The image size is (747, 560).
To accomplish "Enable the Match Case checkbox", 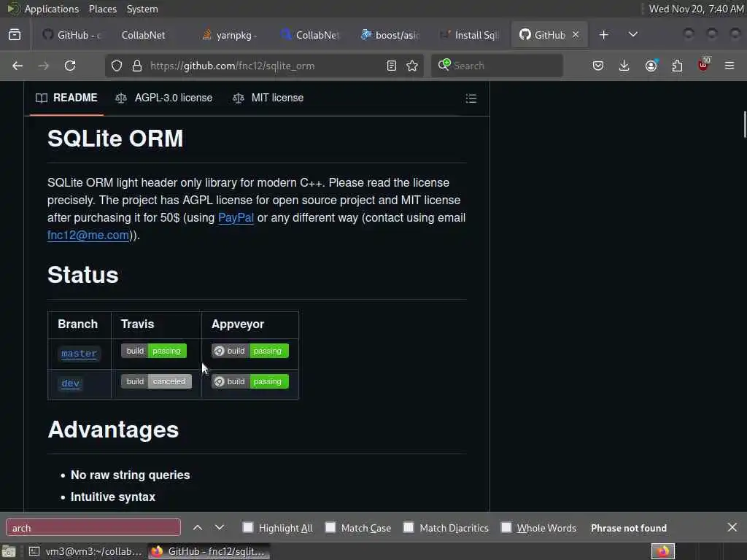I will click(330, 527).
